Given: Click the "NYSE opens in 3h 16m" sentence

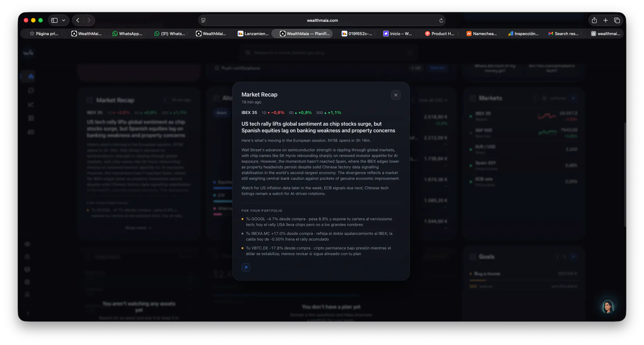Looking at the screenshot, I should click(x=349, y=141).
